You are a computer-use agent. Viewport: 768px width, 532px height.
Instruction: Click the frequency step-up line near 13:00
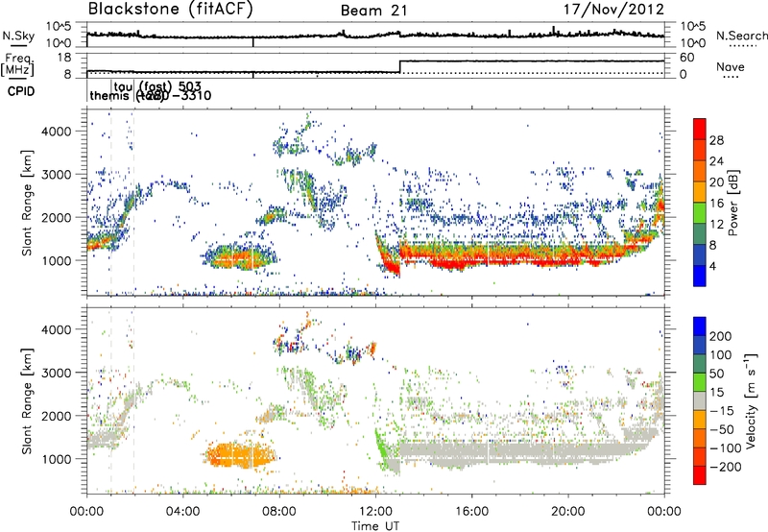click(x=400, y=66)
